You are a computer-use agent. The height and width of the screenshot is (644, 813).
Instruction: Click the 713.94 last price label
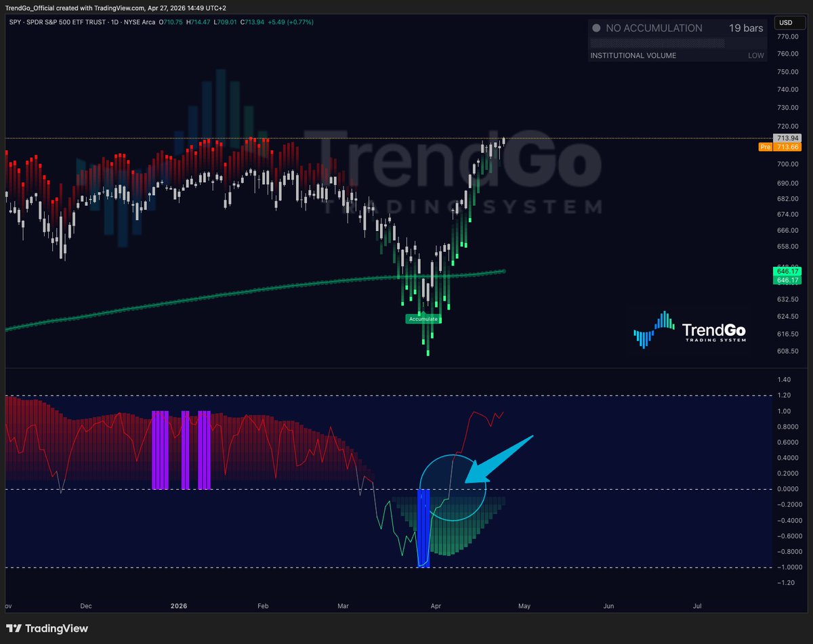786,136
